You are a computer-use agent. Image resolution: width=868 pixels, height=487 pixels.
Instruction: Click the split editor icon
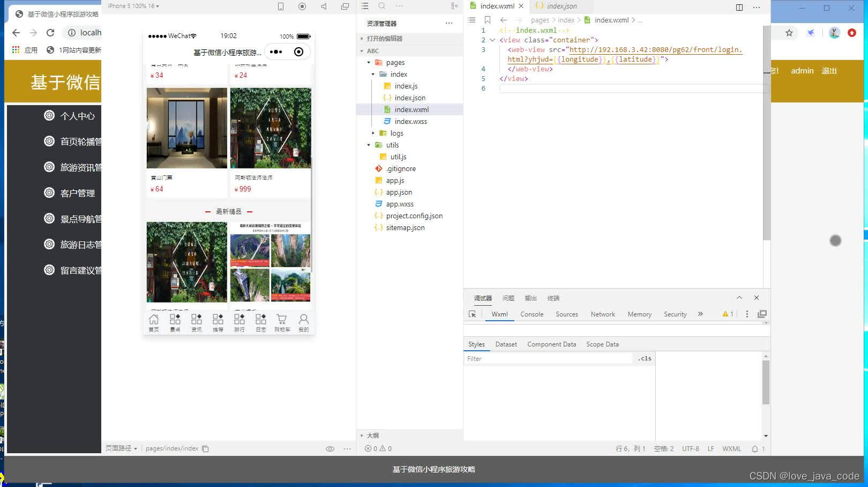click(739, 7)
